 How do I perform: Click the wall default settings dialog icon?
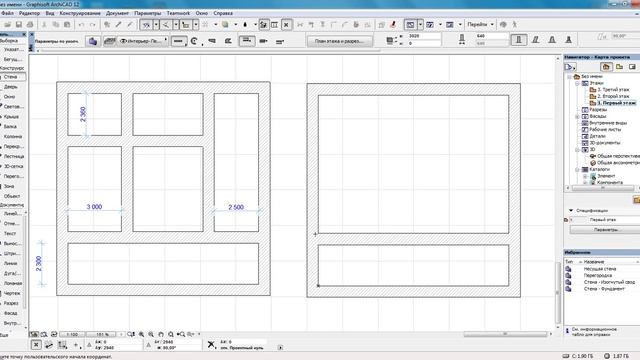pos(93,41)
